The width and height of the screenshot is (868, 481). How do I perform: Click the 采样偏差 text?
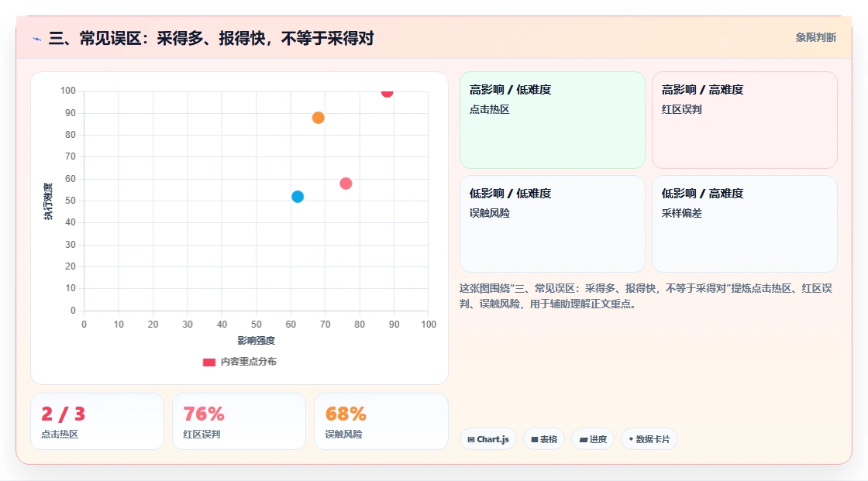tap(681, 213)
